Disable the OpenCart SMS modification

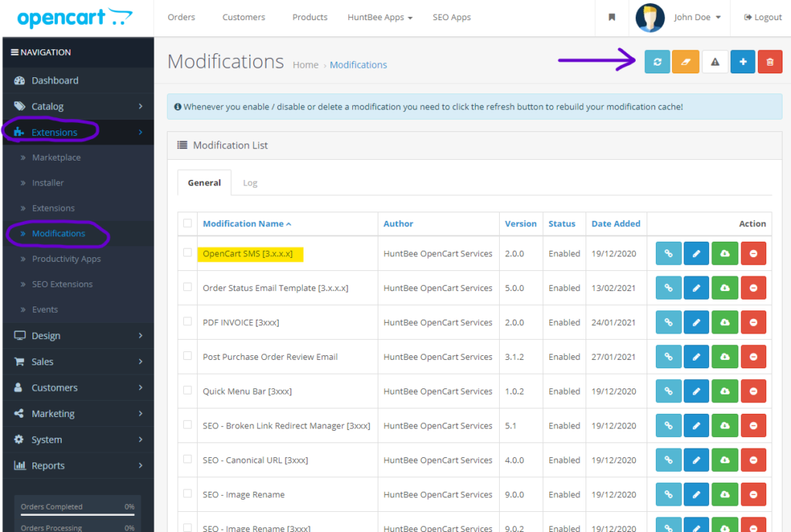tap(753, 253)
